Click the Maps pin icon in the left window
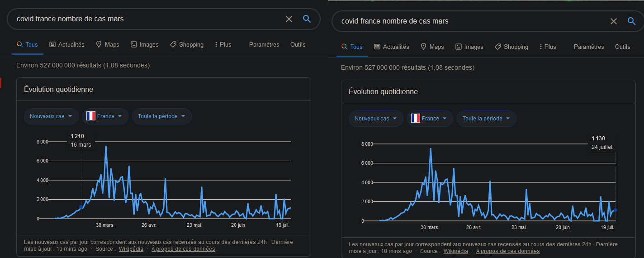 click(x=99, y=44)
